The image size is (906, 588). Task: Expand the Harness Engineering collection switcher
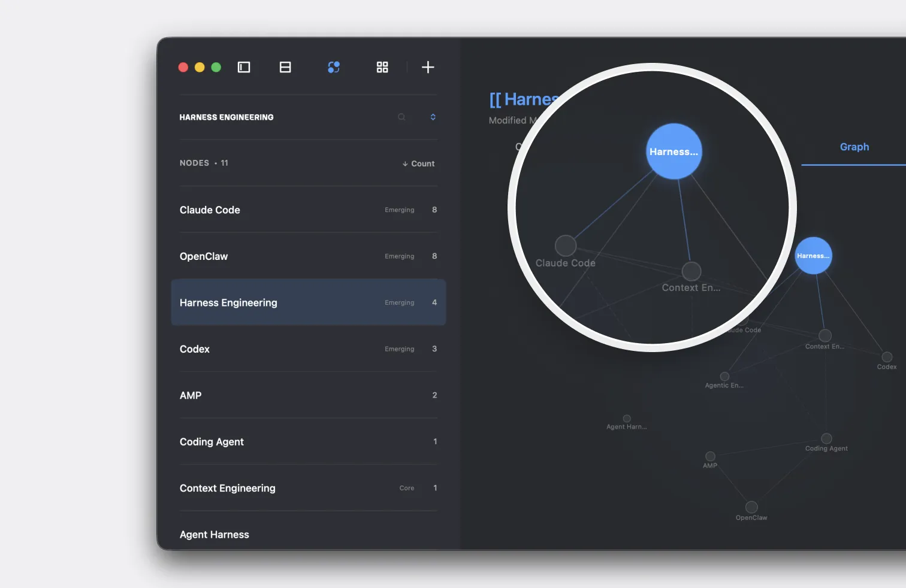[433, 117]
